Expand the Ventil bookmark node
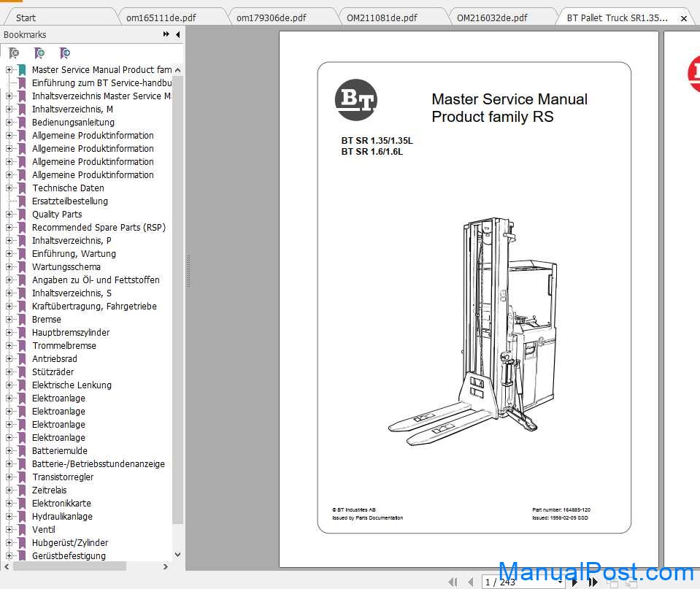Screen dimensions: 700x589 coord(9,530)
